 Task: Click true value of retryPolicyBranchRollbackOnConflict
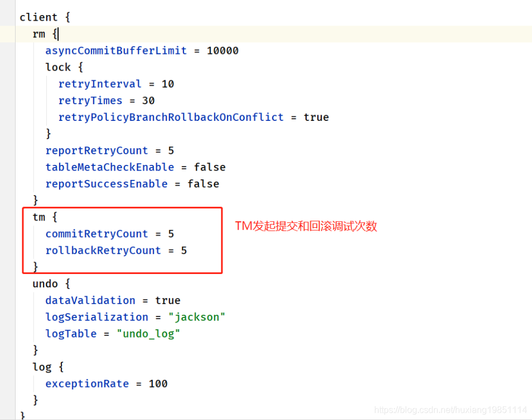(x=316, y=117)
